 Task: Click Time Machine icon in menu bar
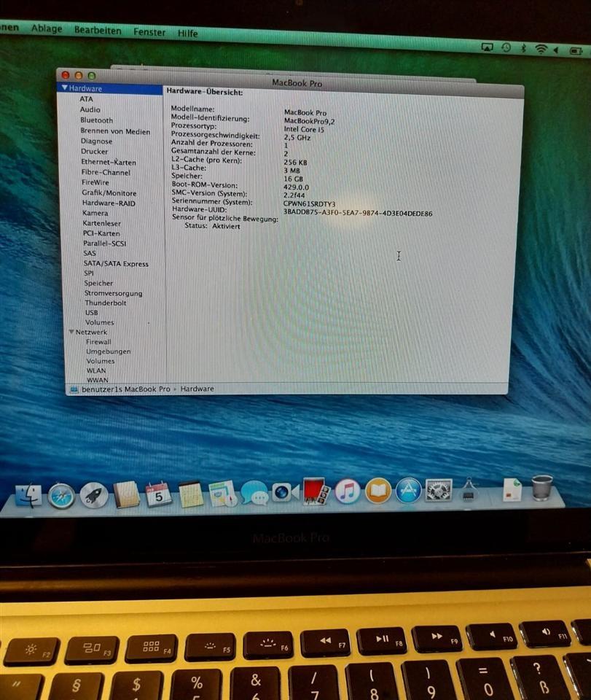[x=506, y=47]
